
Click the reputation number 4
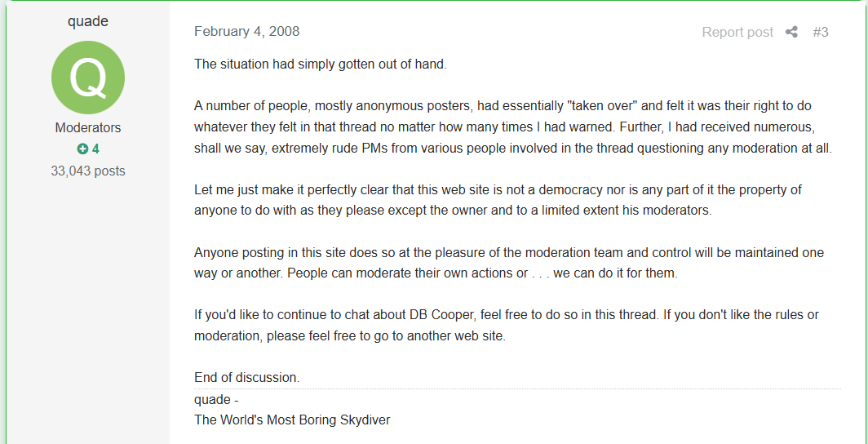(x=95, y=149)
